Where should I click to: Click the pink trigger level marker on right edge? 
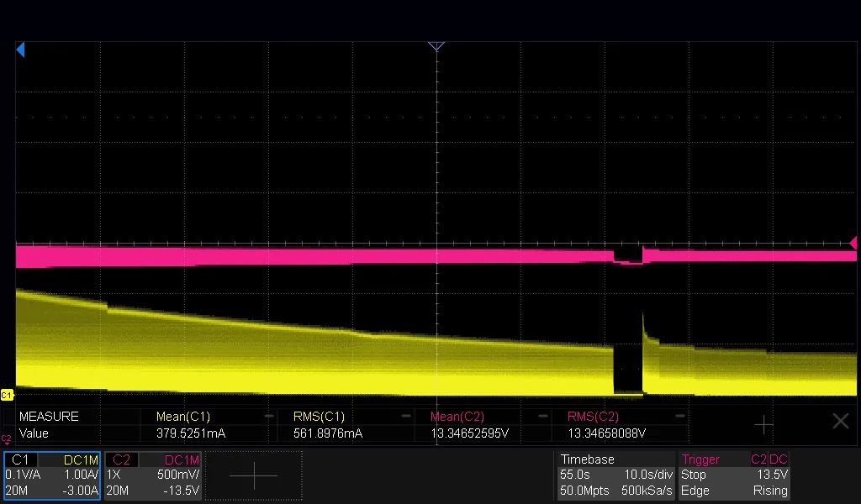853,243
